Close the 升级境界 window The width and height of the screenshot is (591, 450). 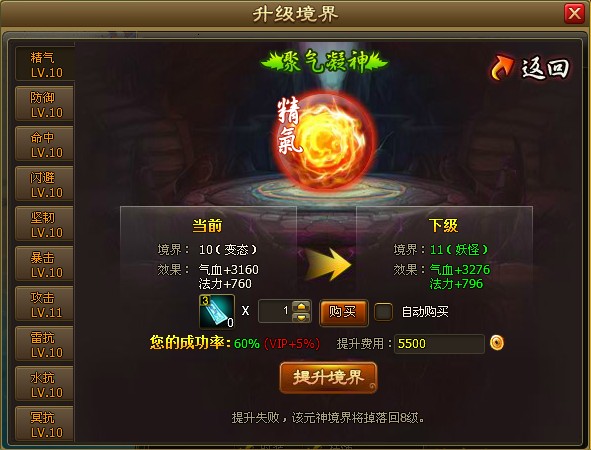574,14
